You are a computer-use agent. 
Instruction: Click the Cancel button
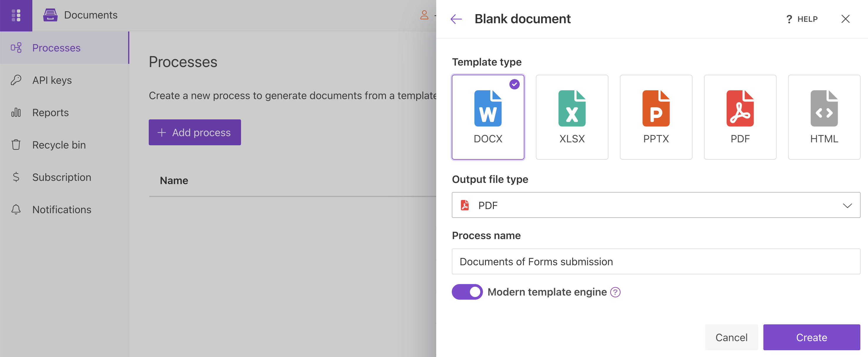pos(731,337)
